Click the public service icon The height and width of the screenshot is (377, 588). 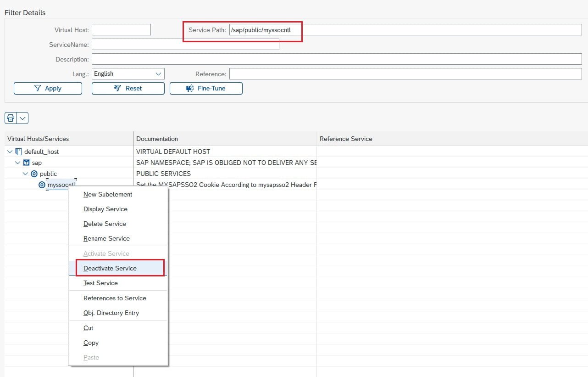click(34, 174)
